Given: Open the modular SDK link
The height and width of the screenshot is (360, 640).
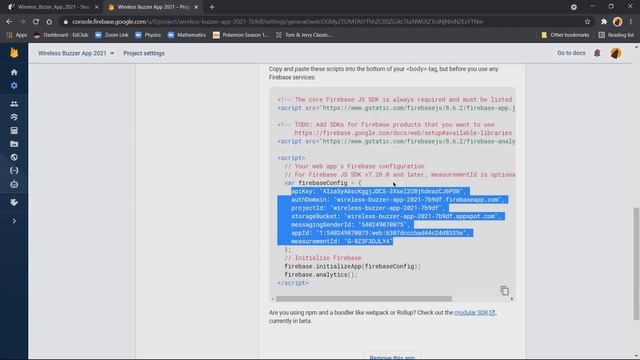Looking at the screenshot, I should point(475,313).
